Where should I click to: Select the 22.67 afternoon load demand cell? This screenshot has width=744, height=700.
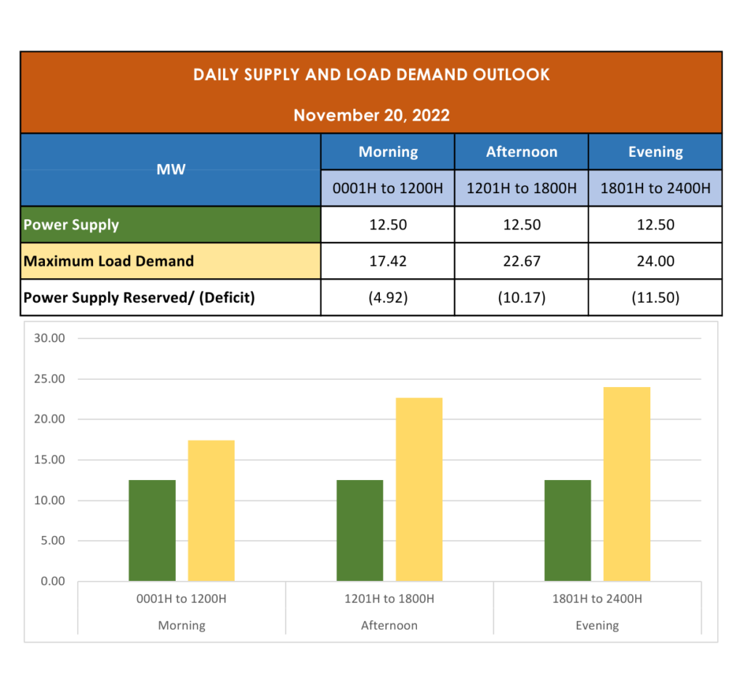522,261
